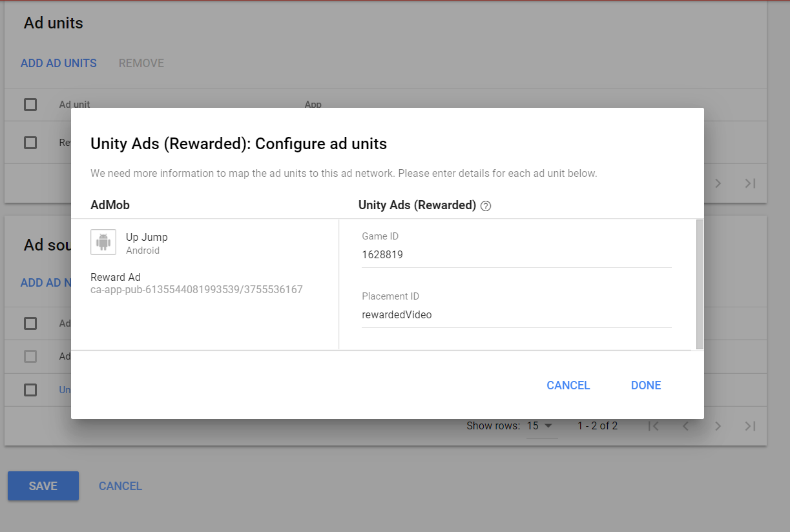Click CANCEL in the Unity Ads dialog
790x532 pixels.
[568, 385]
